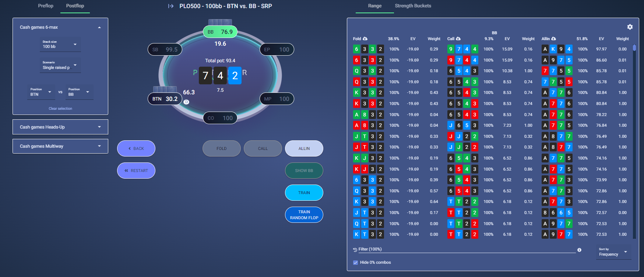Download the Fold range via cloud icon
644x277 pixels.
point(365,39)
